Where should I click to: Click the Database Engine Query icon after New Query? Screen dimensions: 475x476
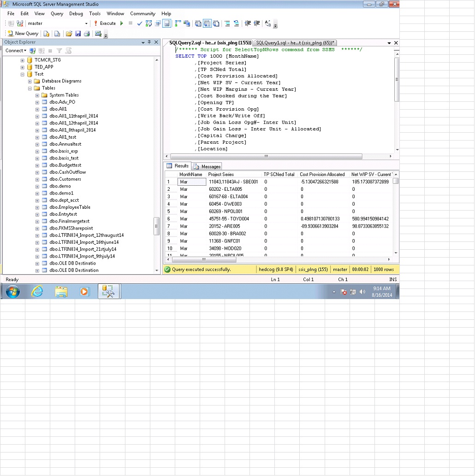46,34
